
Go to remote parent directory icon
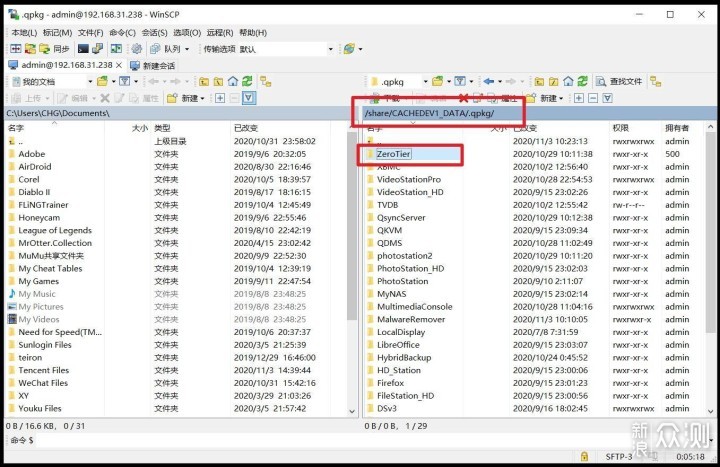pyautogui.click(x=540, y=82)
